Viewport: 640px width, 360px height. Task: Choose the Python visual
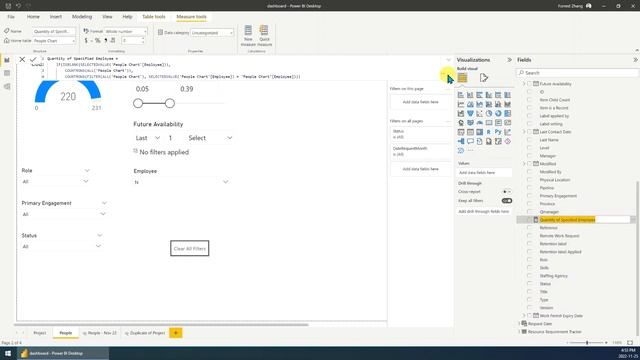pos(498,132)
